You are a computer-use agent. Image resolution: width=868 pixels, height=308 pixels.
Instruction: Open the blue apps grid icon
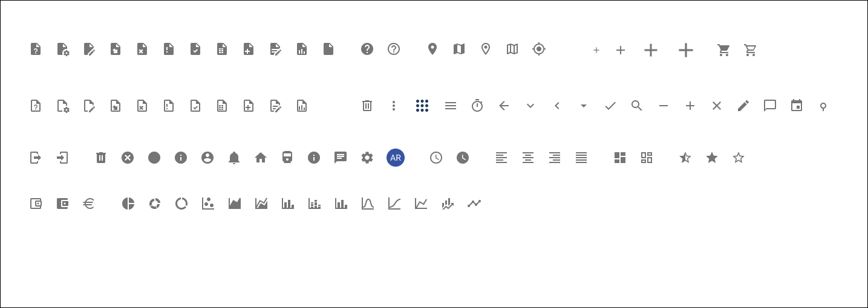(x=422, y=106)
